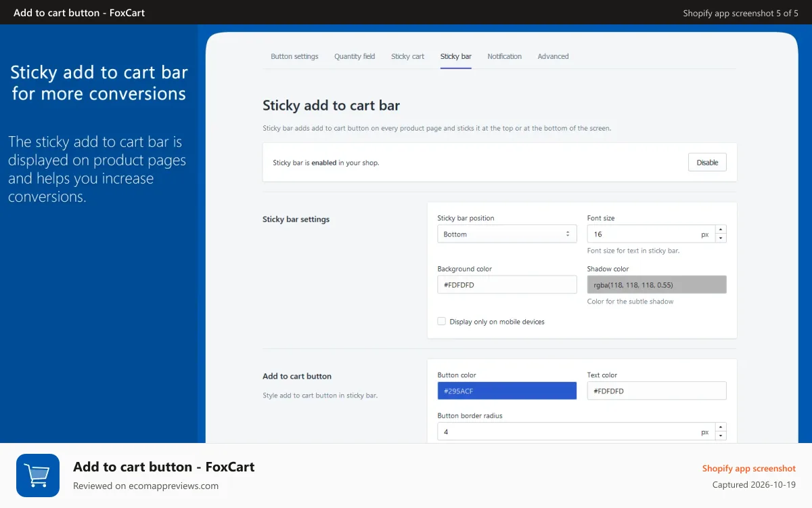The height and width of the screenshot is (508, 812).
Task: Open the Sticky bar position dropdown
Action: tap(507, 234)
